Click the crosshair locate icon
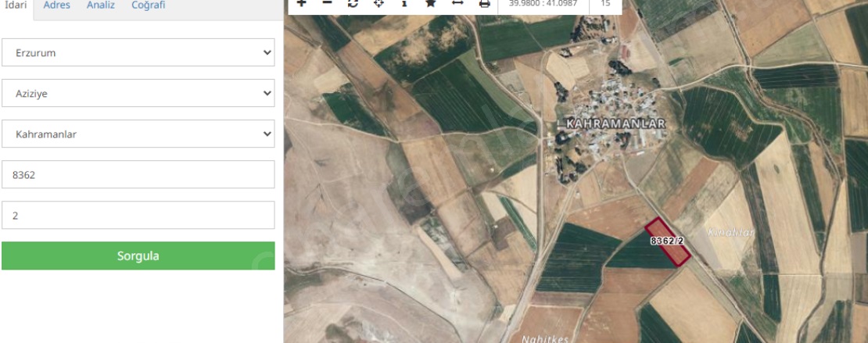The height and width of the screenshot is (343, 868). (x=378, y=4)
